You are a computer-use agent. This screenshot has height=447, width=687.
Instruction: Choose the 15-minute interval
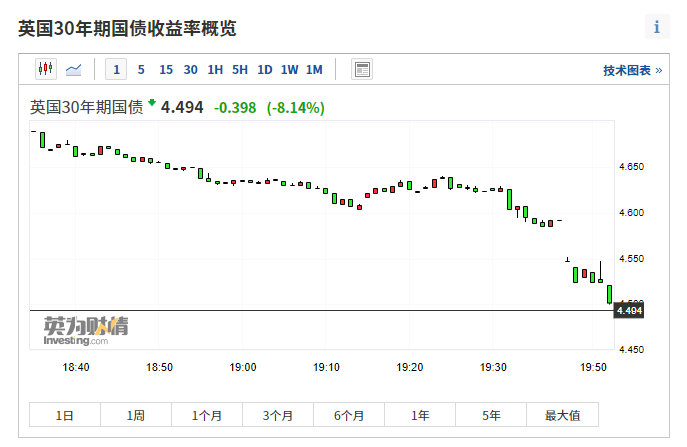coord(165,69)
